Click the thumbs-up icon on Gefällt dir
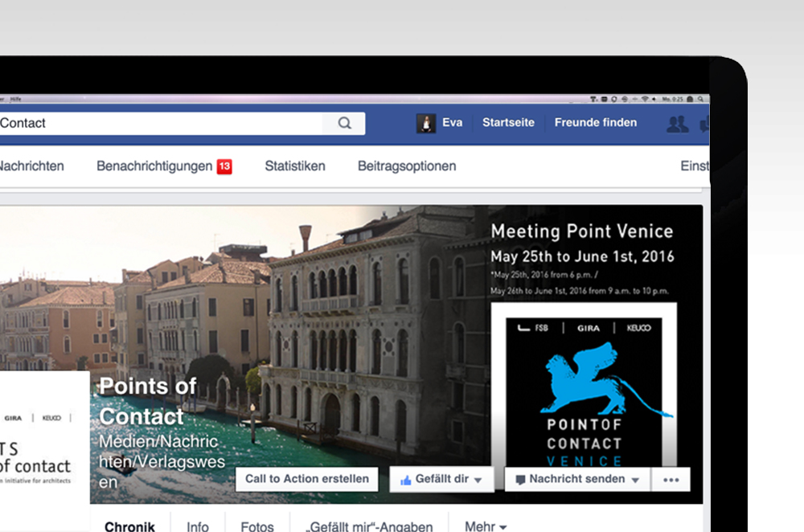 pyautogui.click(x=405, y=481)
